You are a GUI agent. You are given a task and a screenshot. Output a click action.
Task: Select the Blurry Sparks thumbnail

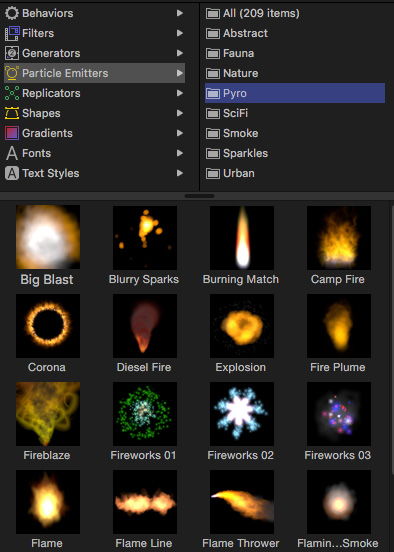coord(145,238)
